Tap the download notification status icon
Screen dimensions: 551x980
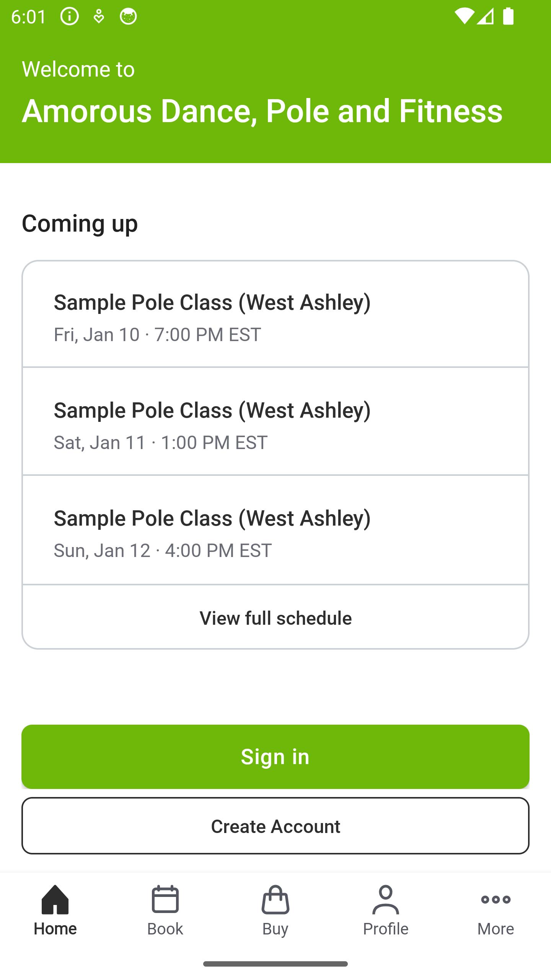tap(99, 16)
